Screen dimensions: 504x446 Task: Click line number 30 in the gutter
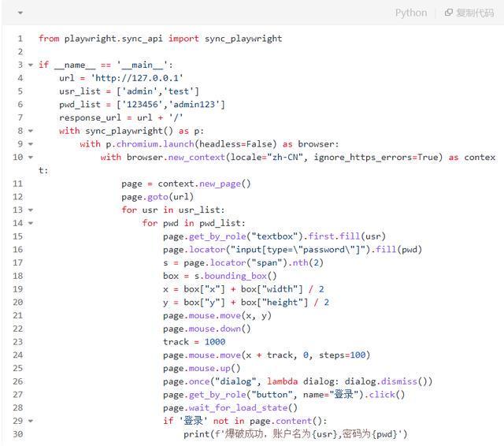17,434
